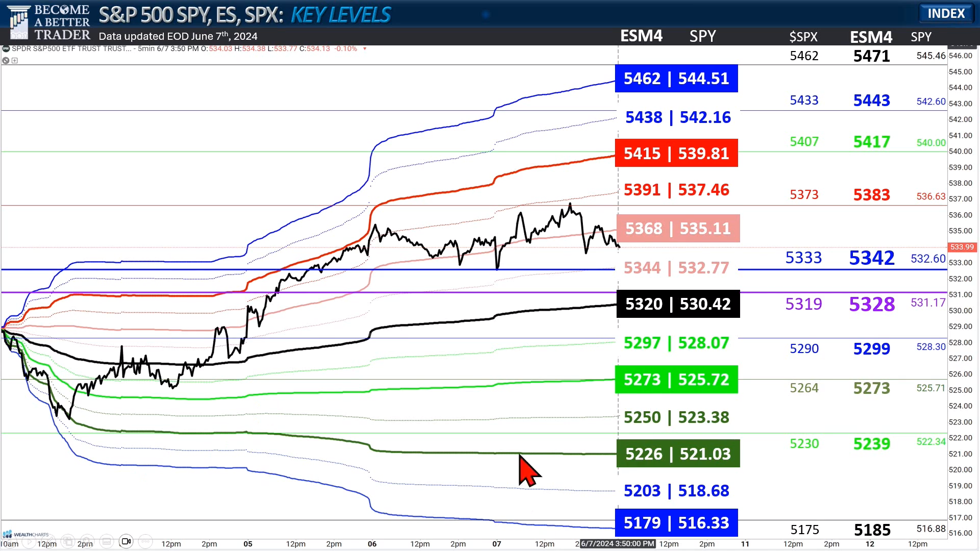
Task: Click the Become A Better Trader logo
Action: coord(49,22)
